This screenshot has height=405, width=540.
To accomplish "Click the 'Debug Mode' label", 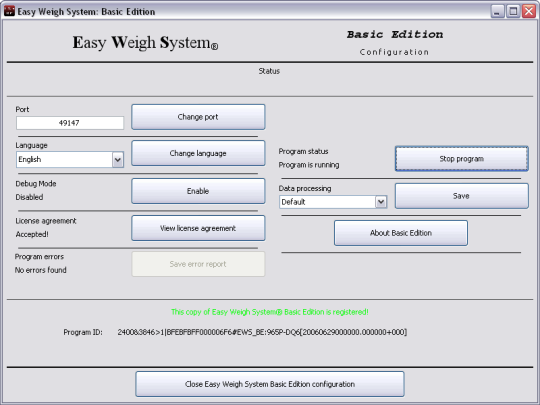I will coord(36,184).
